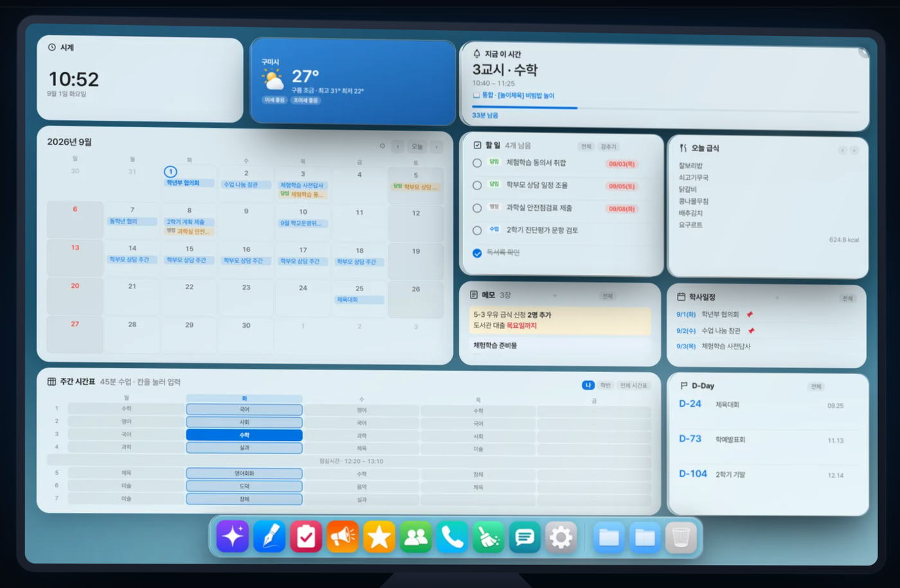
Task: Click the clock icon beside 시계
Action: (x=52, y=47)
